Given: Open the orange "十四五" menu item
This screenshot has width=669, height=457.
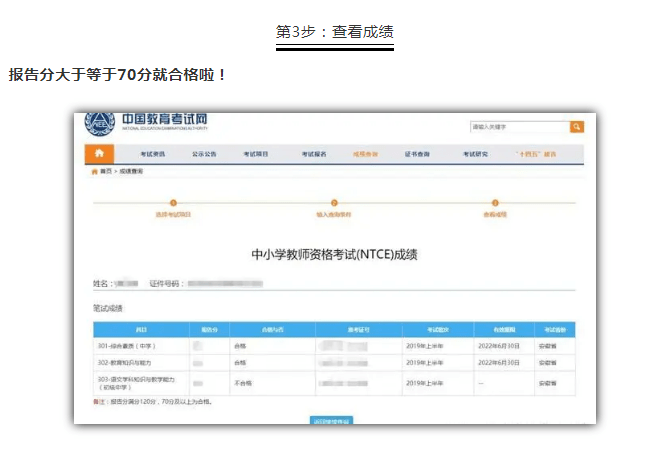Looking at the screenshot, I should [535, 154].
